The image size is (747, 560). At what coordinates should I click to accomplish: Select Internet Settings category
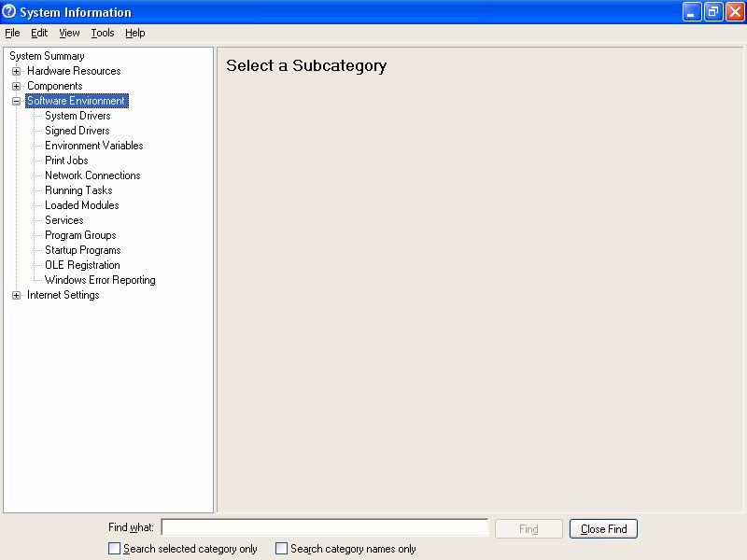click(63, 295)
